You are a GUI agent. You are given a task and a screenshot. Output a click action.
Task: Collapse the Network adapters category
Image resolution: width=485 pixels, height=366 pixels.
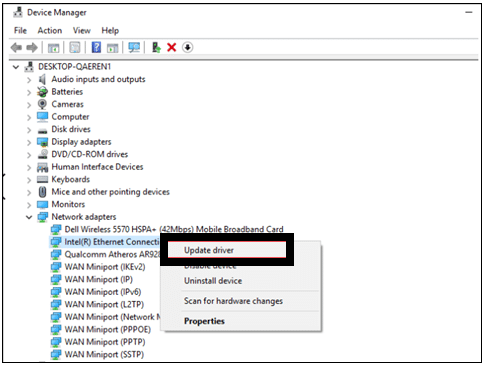pyautogui.click(x=29, y=217)
